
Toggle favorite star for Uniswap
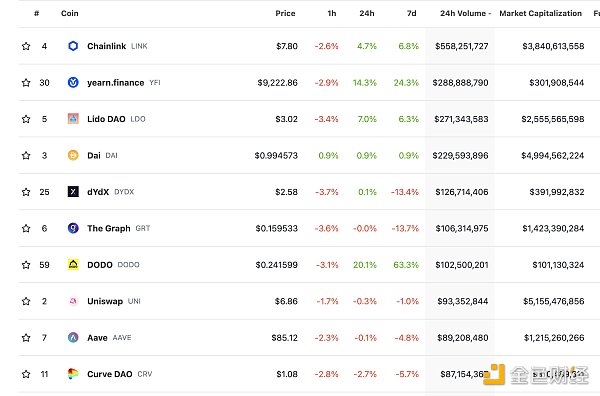pyautogui.click(x=26, y=301)
